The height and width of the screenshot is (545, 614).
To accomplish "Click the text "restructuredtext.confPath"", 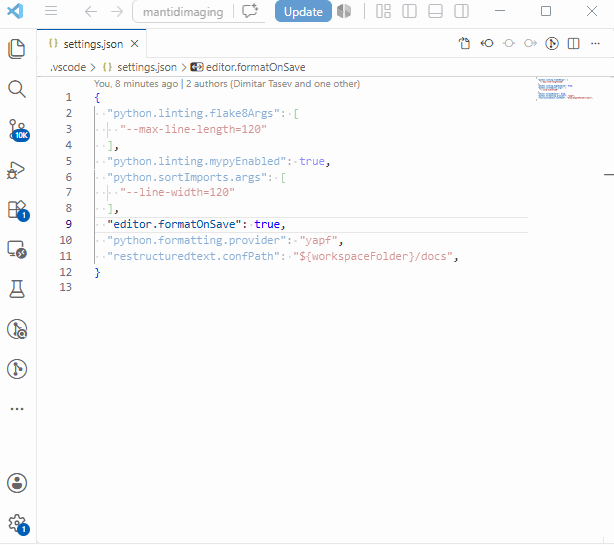I will (x=193, y=256).
